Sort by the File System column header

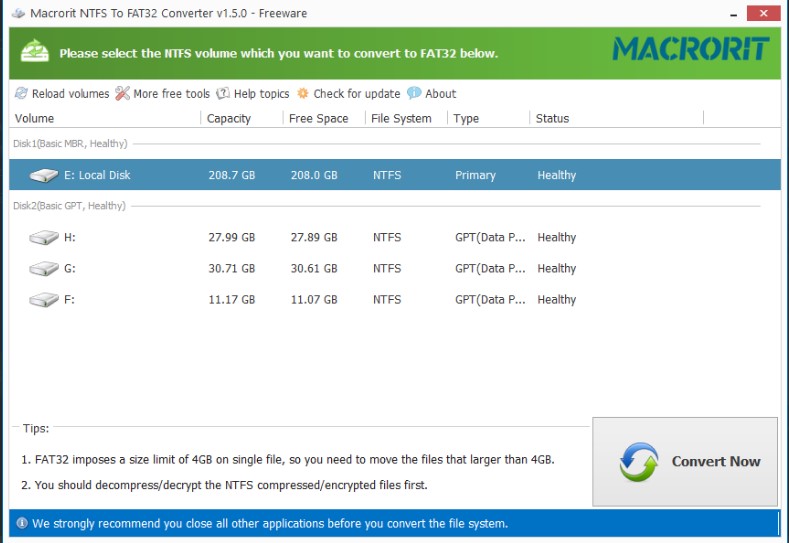pos(401,118)
